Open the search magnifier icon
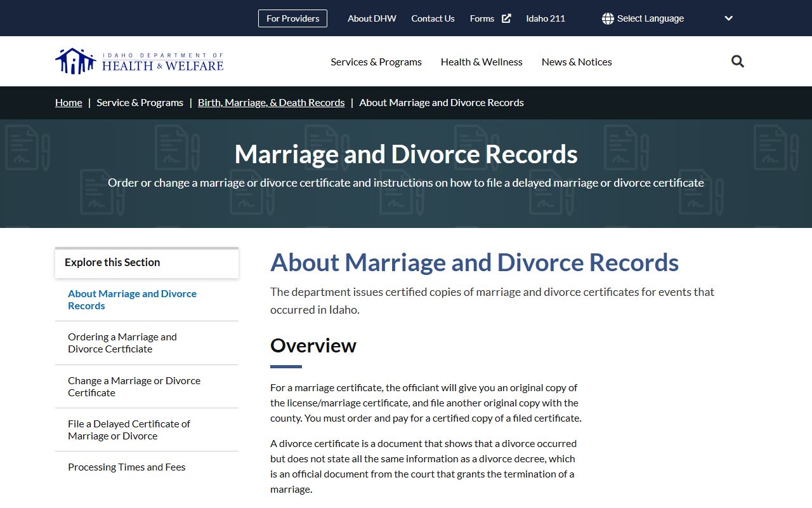The image size is (812, 508). (737, 62)
